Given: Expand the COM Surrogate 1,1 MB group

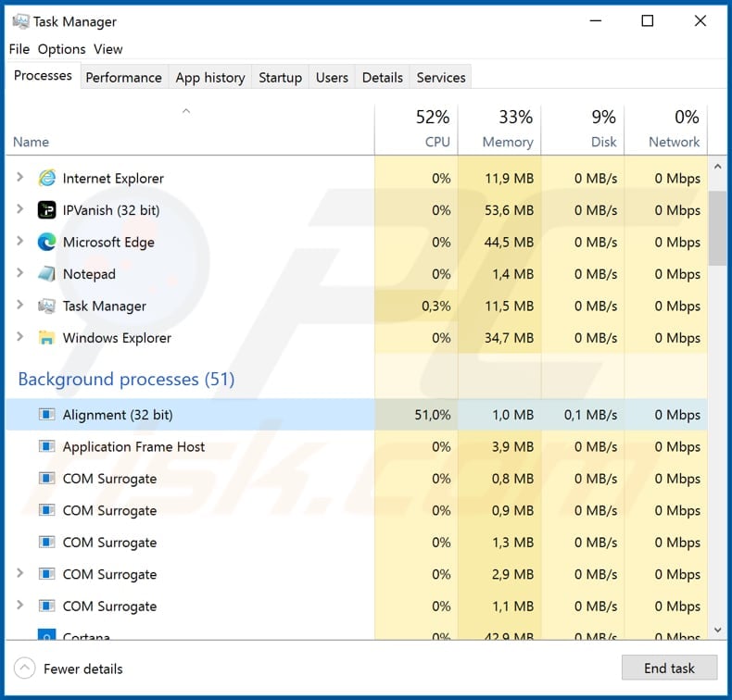Looking at the screenshot, I should click(x=19, y=605).
